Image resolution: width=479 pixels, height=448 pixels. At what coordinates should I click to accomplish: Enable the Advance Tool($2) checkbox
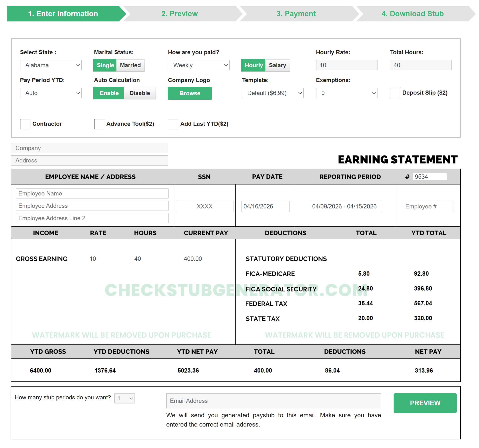click(99, 124)
